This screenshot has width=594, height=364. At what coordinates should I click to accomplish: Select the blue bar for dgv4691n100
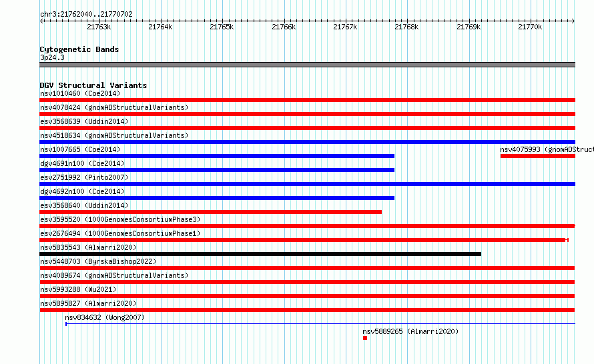click(x=217, y=170)
